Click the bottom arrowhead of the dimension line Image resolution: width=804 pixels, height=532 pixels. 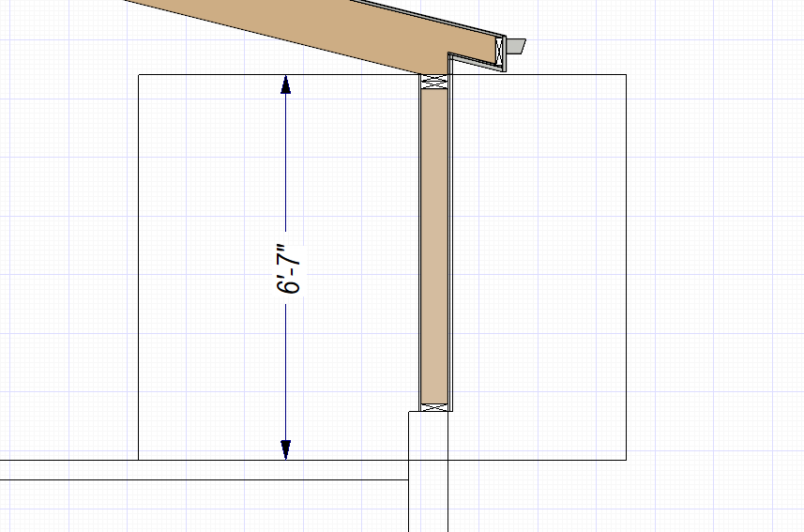pos(285,449)
